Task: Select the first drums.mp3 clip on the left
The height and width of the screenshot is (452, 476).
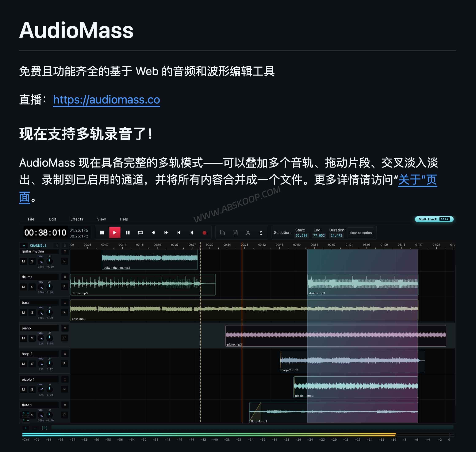Action: [x=143, y=285]
